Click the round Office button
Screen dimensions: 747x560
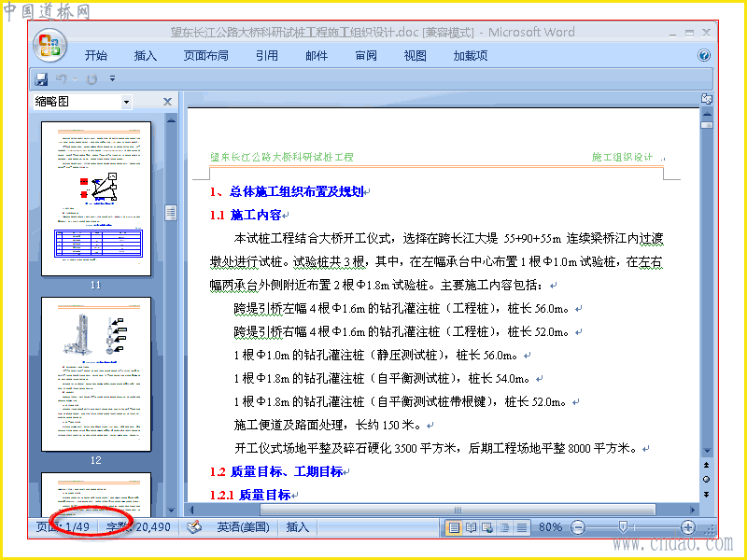coord(49,46)
